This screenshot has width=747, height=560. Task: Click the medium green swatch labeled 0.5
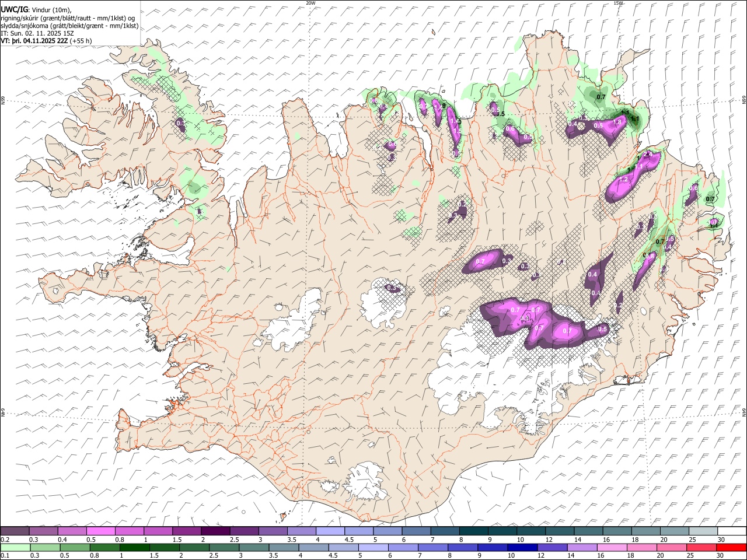pos(75,547)
